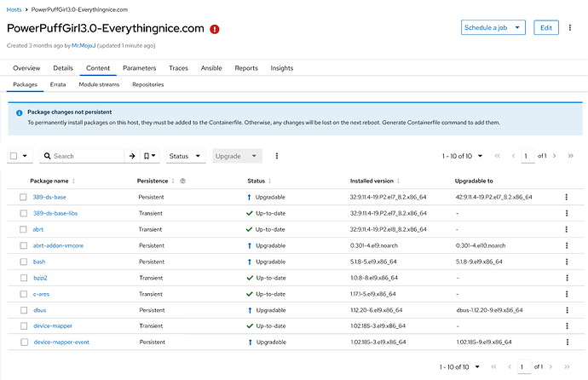
Task: Expand the Schedule a job dropdown
Action: pos(493,27)
